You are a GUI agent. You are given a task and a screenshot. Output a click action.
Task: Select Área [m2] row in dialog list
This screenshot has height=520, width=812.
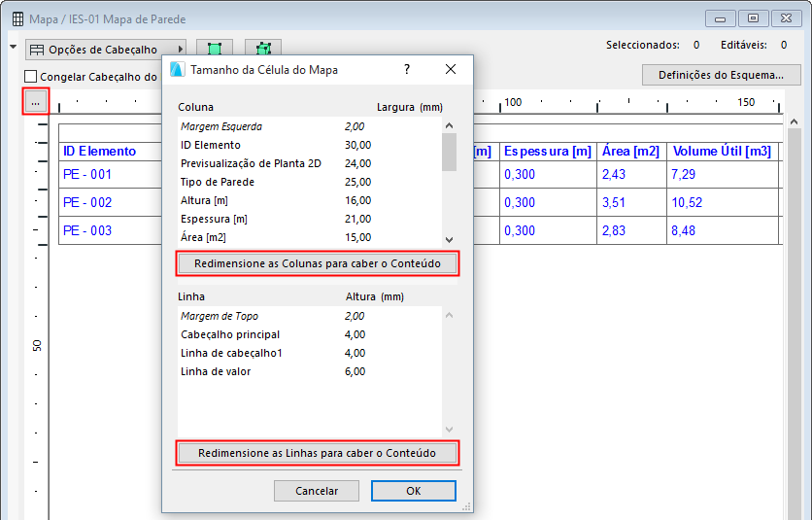[x=310, y=237]
